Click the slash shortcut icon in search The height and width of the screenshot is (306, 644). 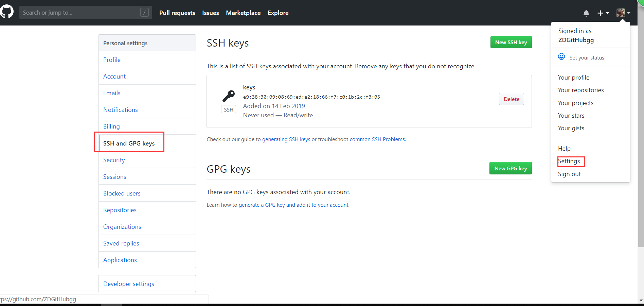point(144,13)
